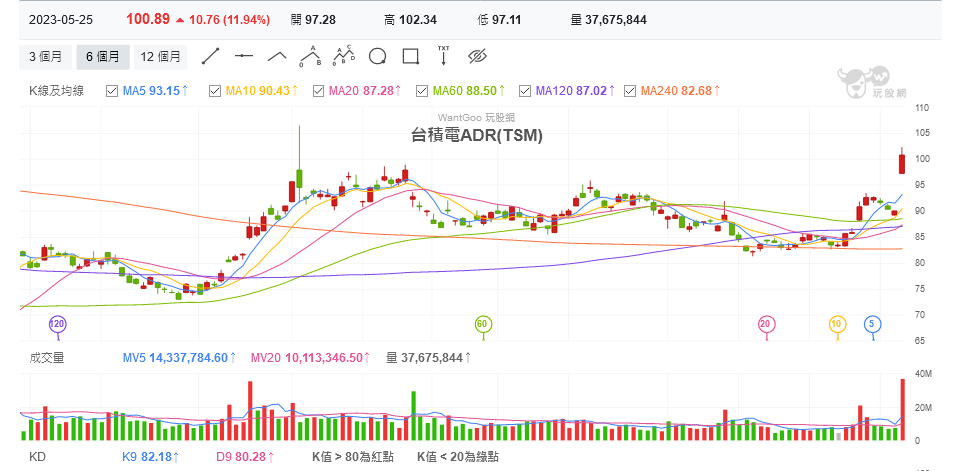
Task: Select the 0-A-B wave drawing tool
Action: pos(311,56)
